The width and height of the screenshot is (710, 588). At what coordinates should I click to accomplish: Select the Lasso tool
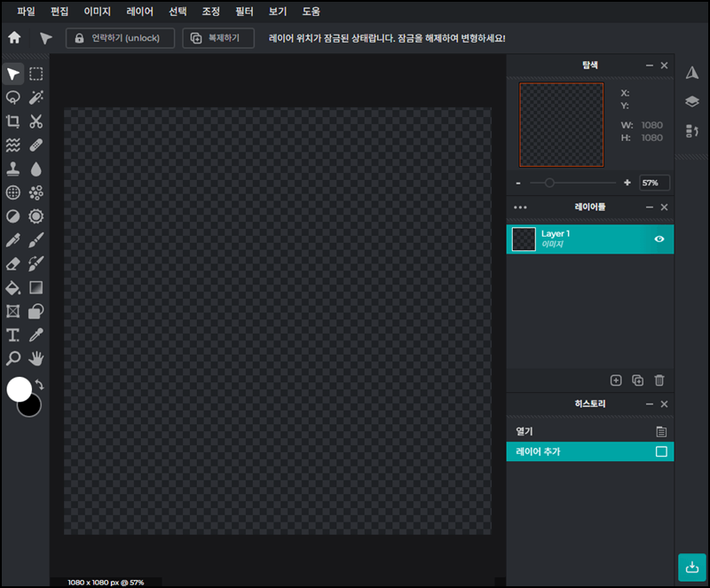pyautogui.click(x=13, y=98)
